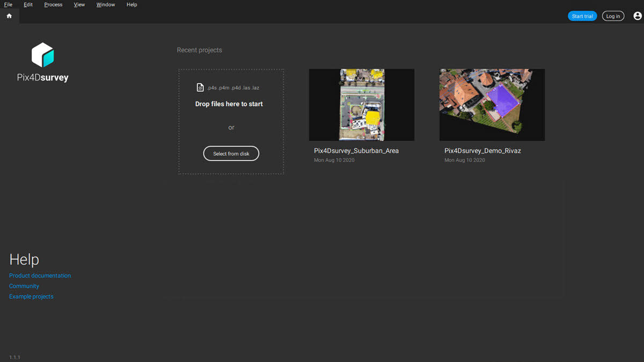Click Select from disk button
The height and width of the screenshot is (362, 644).
231,154
